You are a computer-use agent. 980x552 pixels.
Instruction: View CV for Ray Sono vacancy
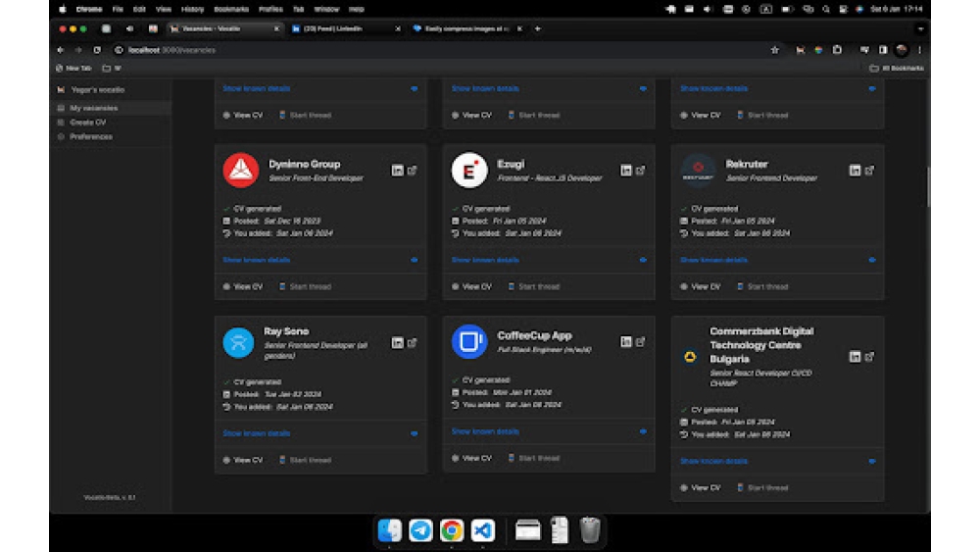pyautogui.click(x=243, y=460)
